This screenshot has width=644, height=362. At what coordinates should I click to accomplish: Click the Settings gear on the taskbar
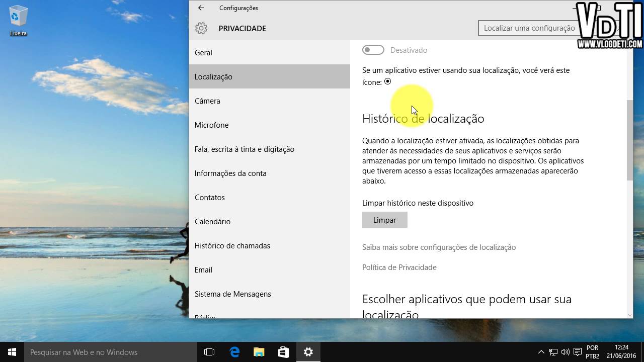308,352
